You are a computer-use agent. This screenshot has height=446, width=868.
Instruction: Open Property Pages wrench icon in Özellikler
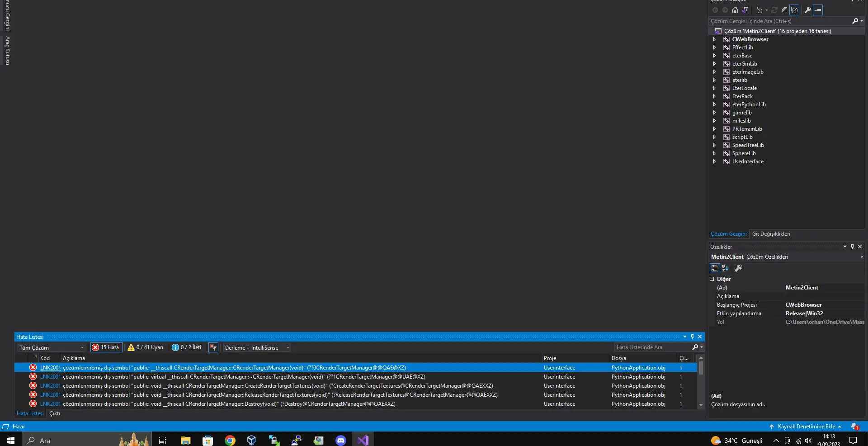click(x=738, y=268)
